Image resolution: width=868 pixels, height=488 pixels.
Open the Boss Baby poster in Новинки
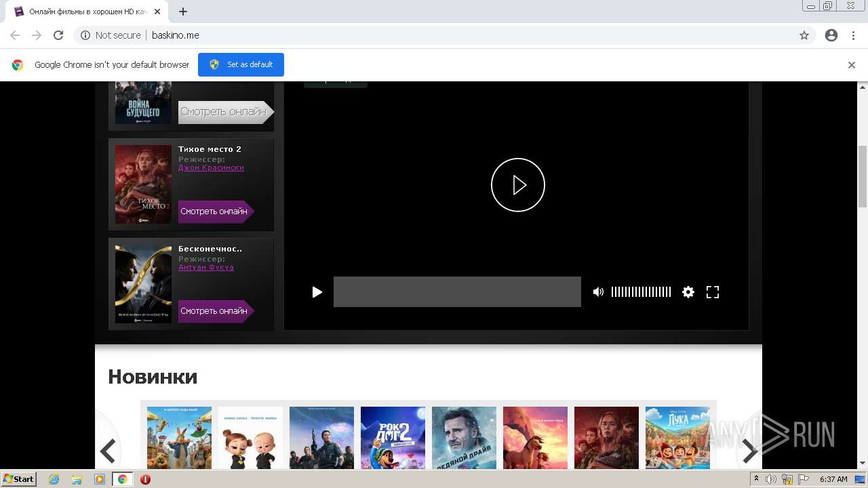[x=250, y=437]
